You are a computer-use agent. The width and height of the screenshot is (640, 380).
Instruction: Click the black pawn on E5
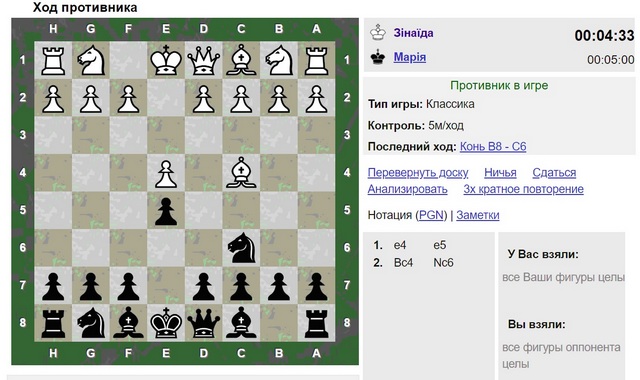(x=166, y=211)
